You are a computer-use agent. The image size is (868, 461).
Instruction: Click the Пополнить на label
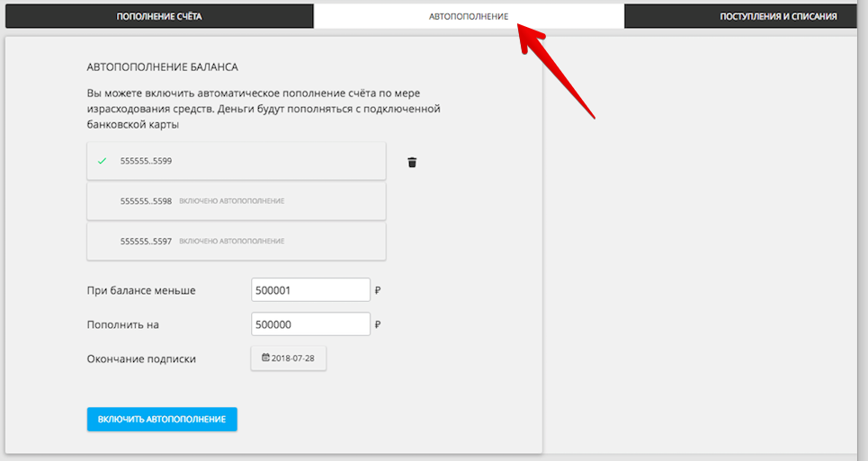129,324
